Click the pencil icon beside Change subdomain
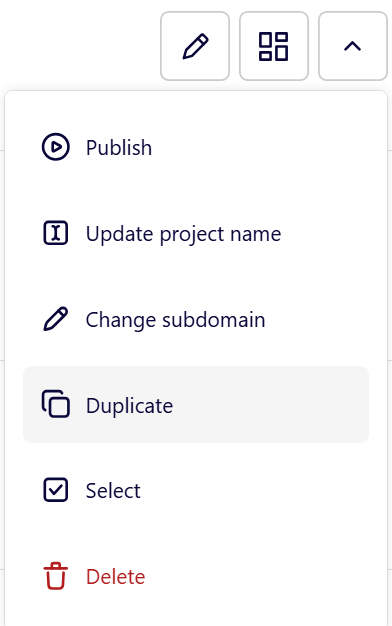The width and height of the screenshot is (392, 626). (x=55, y=319)
